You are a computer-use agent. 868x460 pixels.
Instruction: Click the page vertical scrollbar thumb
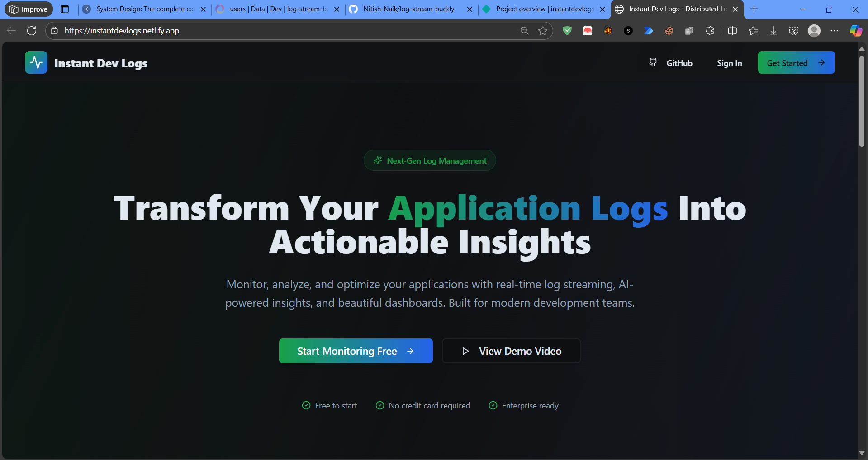pos(862,101)
